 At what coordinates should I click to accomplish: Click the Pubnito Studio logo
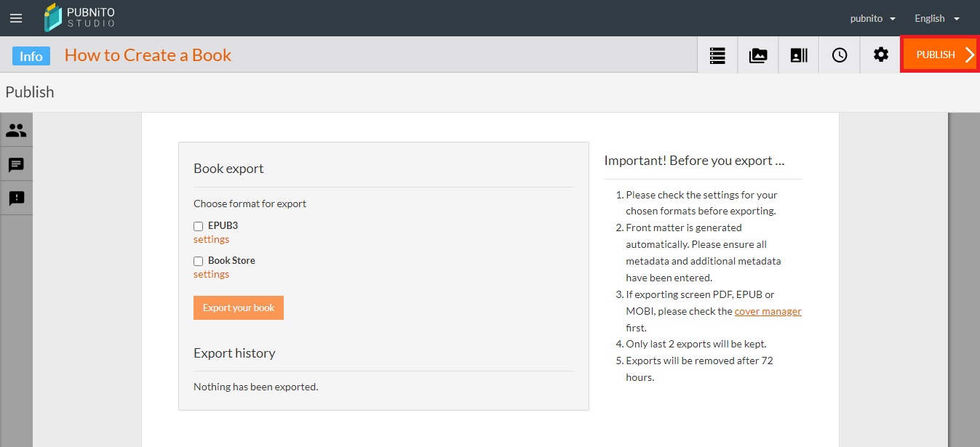pos(79,18)
